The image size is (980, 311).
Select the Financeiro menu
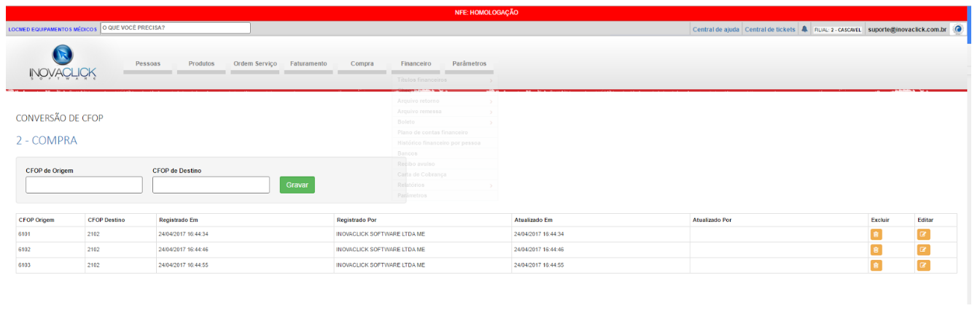coord(416,64)
